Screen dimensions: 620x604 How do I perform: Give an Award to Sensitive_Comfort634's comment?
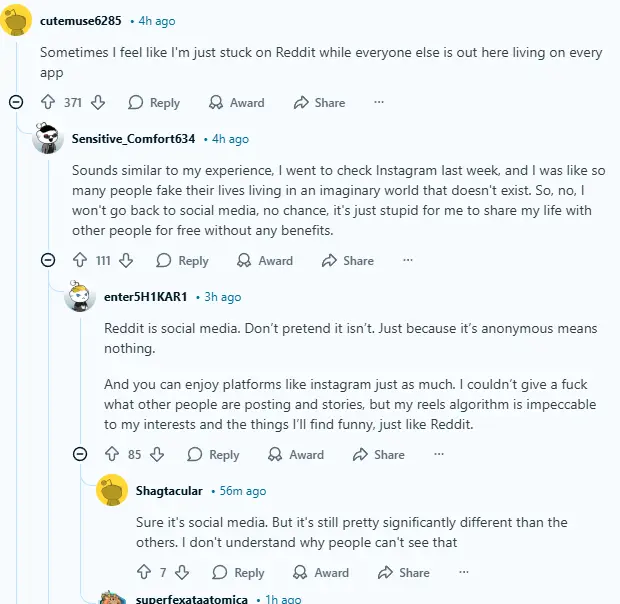click(265, 260)
